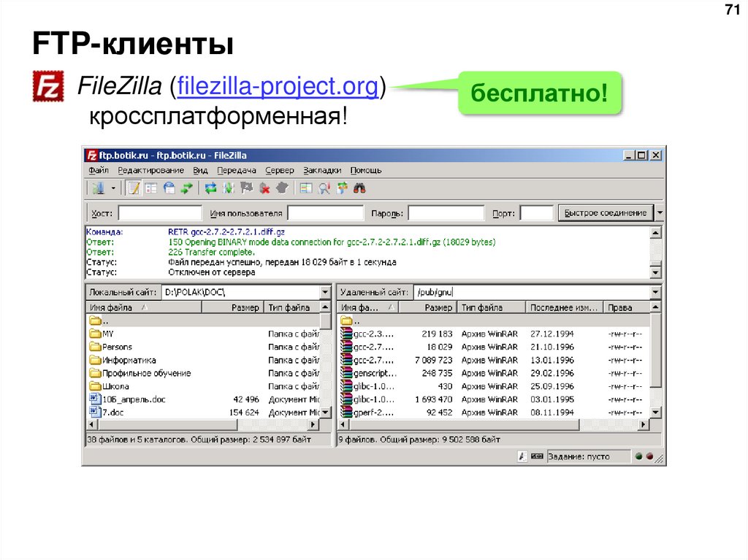Click the Порт input field
748x560 pixels.
point(536,212)
